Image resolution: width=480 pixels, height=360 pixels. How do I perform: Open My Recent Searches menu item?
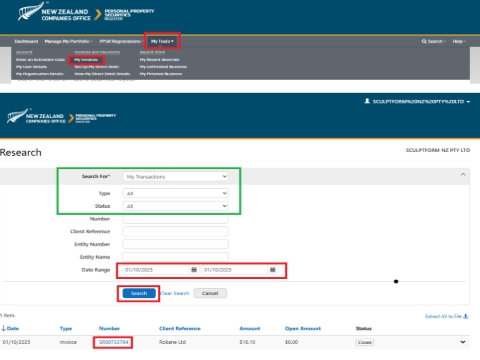(x=159, y=60)
